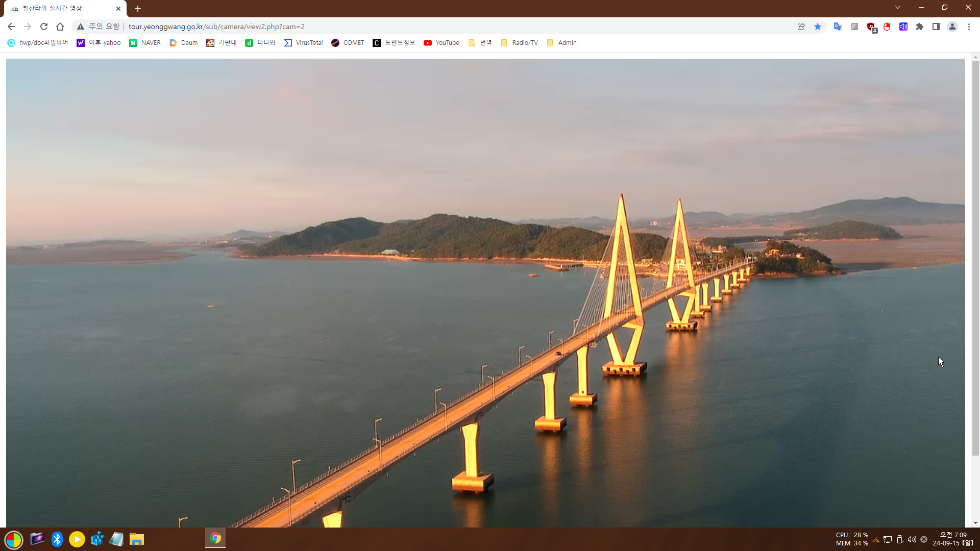
Task: Open the network tray icon
Action: (x=888, y=540)
